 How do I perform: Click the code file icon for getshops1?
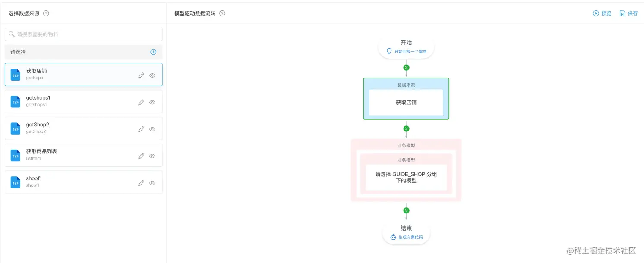pyautogui.click(x=16, y=102)
